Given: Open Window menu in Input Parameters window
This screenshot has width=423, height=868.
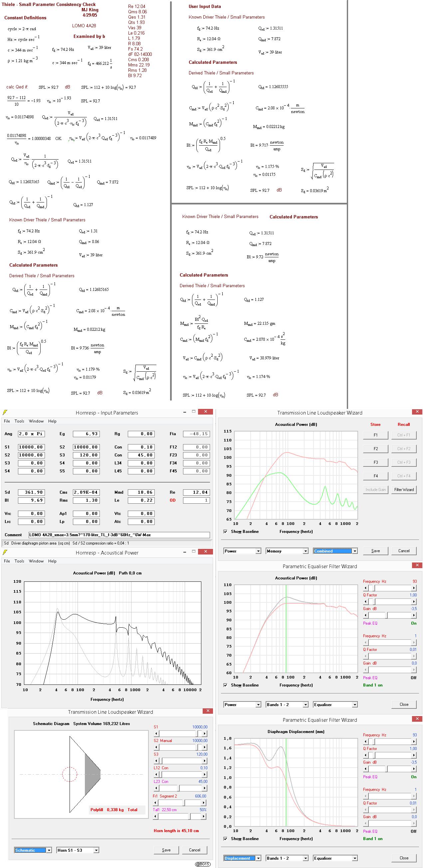Looking at the screenshot, I should 36,421.
